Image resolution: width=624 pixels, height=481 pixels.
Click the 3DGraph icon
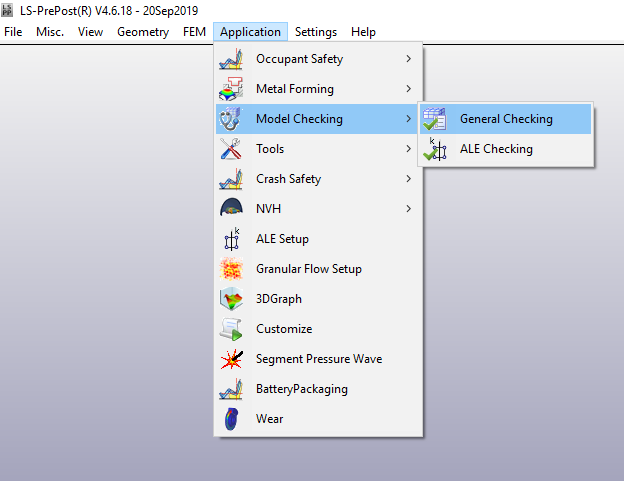point(231,299)
